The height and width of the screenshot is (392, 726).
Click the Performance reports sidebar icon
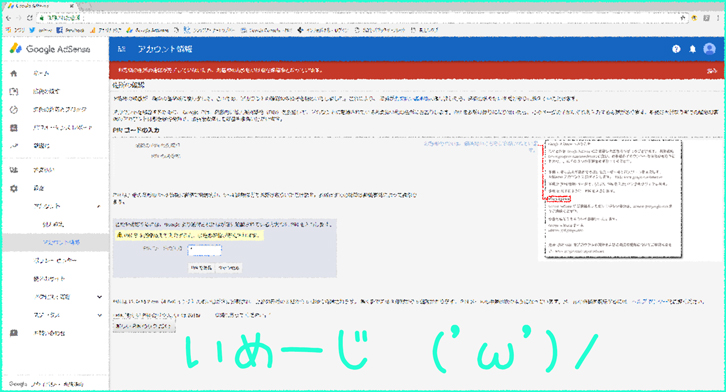14,128
